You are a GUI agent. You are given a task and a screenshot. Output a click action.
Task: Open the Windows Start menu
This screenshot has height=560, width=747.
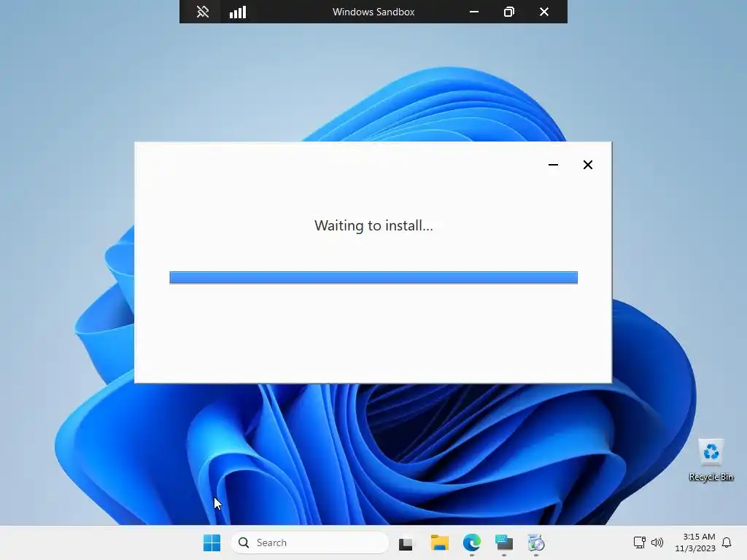click(x=212, y=542)
